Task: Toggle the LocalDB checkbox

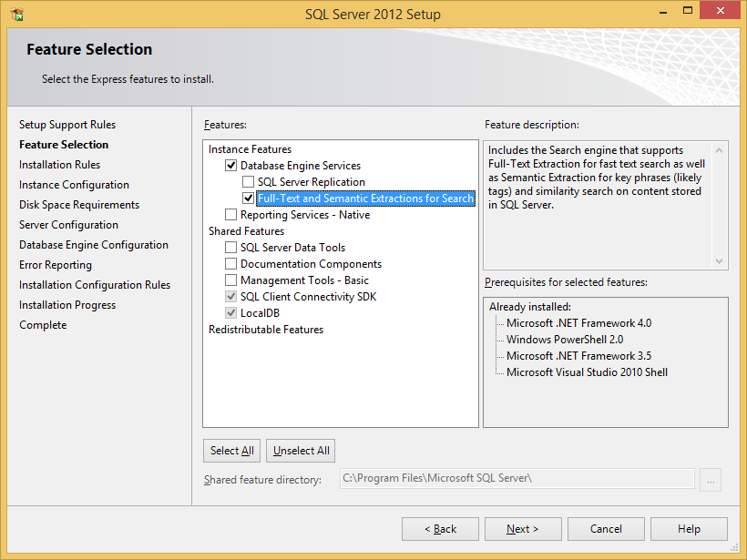Action: tap(231, 313)
